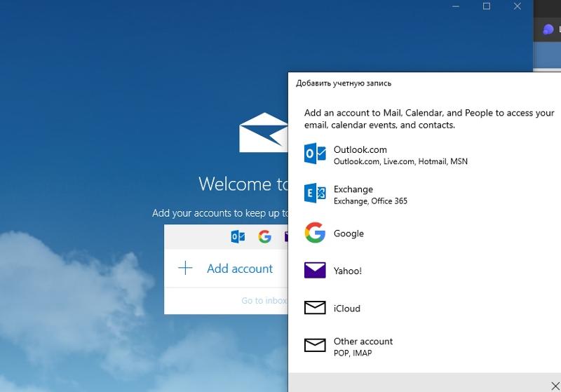Click the Google label text
Screen dimensions: 561x392
(x=349, y=234)
